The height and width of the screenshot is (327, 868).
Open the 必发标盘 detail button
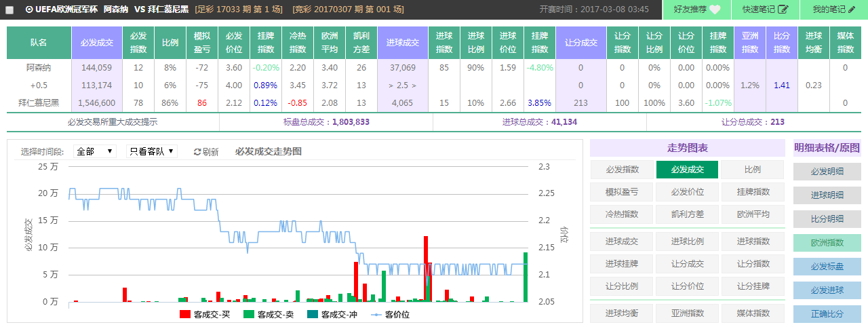827,266
